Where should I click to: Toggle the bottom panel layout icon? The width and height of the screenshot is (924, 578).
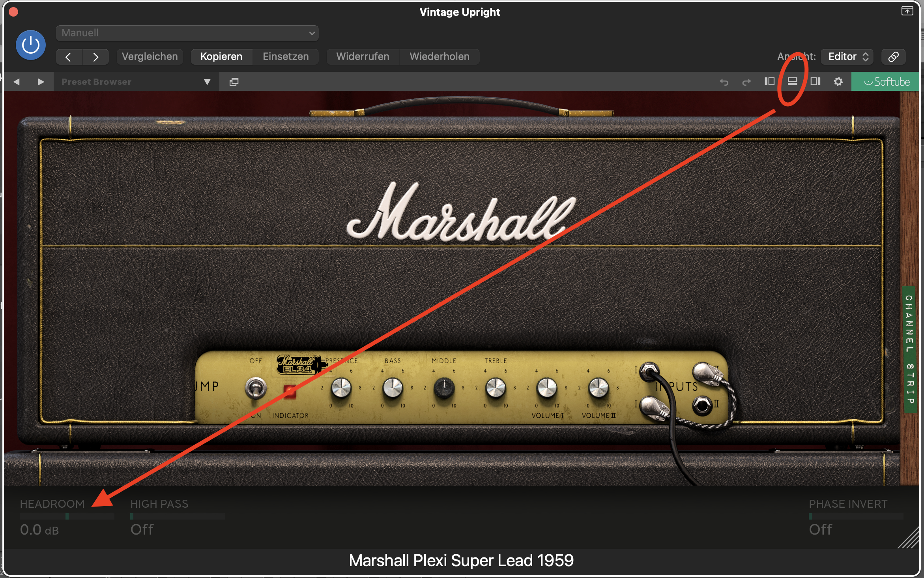(x=792, y=81)
